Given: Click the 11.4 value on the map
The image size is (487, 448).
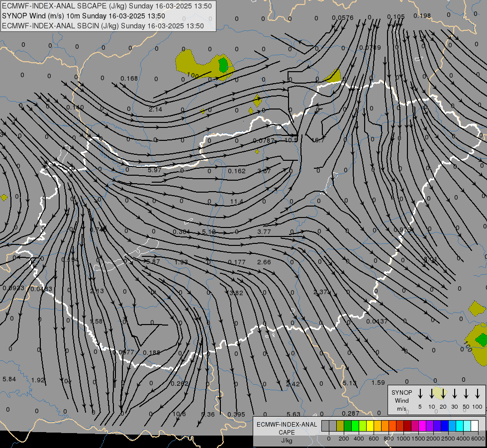Looking at the screenshot, I should point(237,202).
